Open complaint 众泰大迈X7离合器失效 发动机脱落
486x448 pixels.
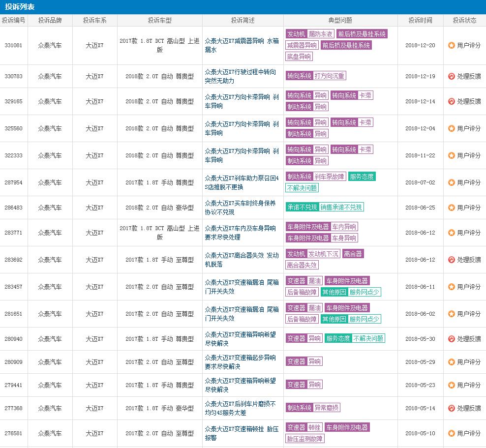[x=242, y=260]
